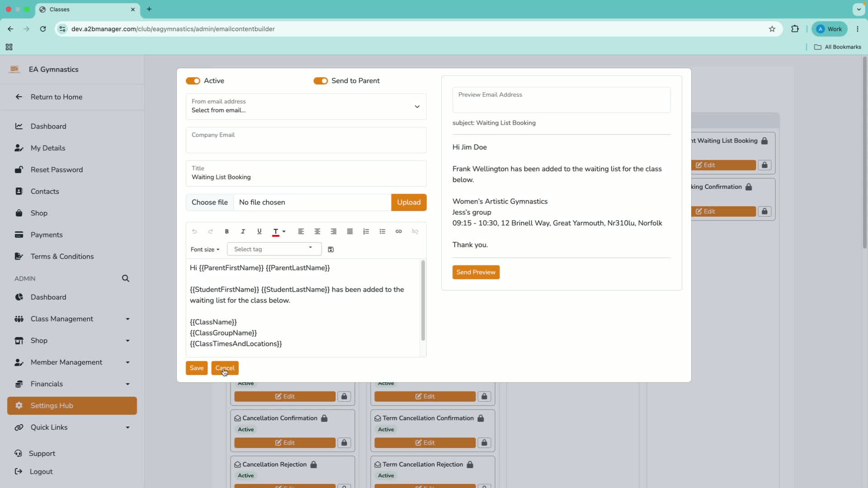Apply italic formatting in the editor
Viewport: 868px width, 488px height.
coord(243,231)
